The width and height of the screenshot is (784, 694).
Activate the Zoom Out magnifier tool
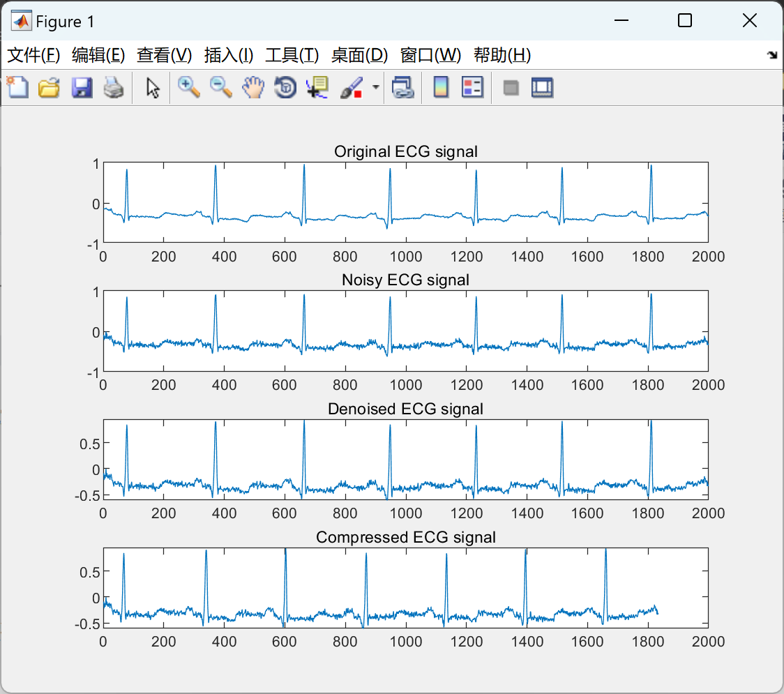coord(220,87)
